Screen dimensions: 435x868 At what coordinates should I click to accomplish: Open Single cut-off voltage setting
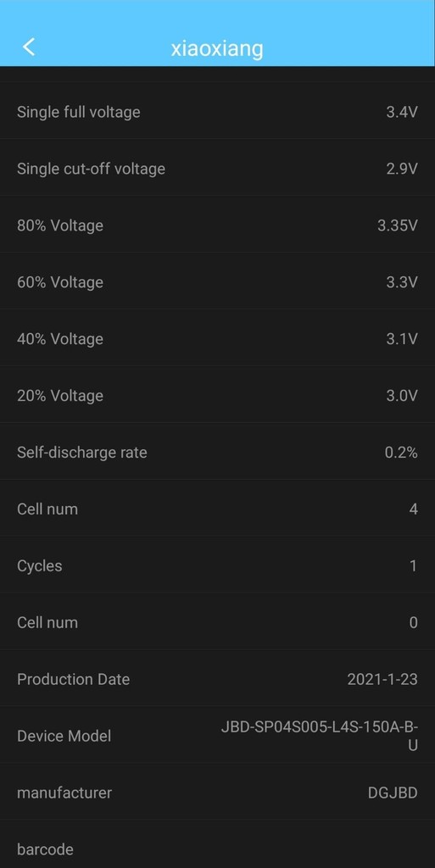217,169
